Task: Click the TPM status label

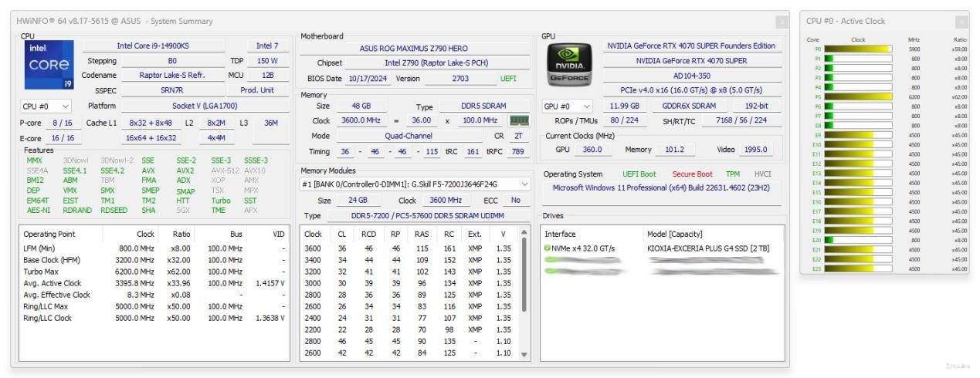Action: pyautogui.click(x=732, y=174)
